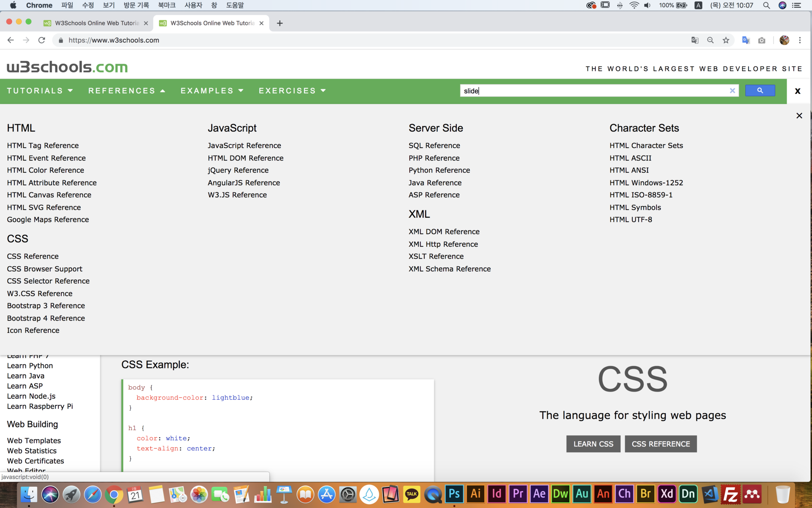
Task: Expand the EXERCISES dropdown menu
Action: coord(292,91)
